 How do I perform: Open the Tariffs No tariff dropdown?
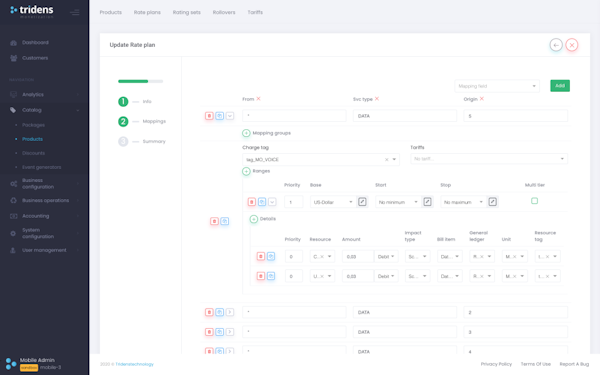[x=489, y=159]
